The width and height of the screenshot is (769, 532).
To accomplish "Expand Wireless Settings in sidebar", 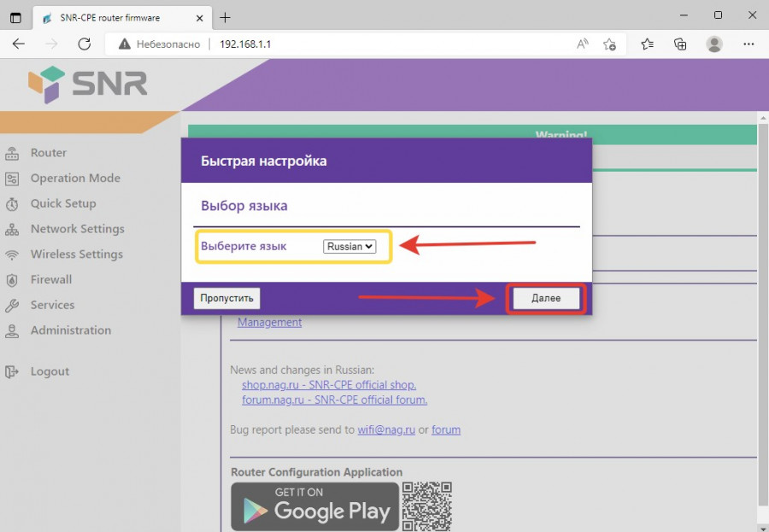I will [76, 254].
